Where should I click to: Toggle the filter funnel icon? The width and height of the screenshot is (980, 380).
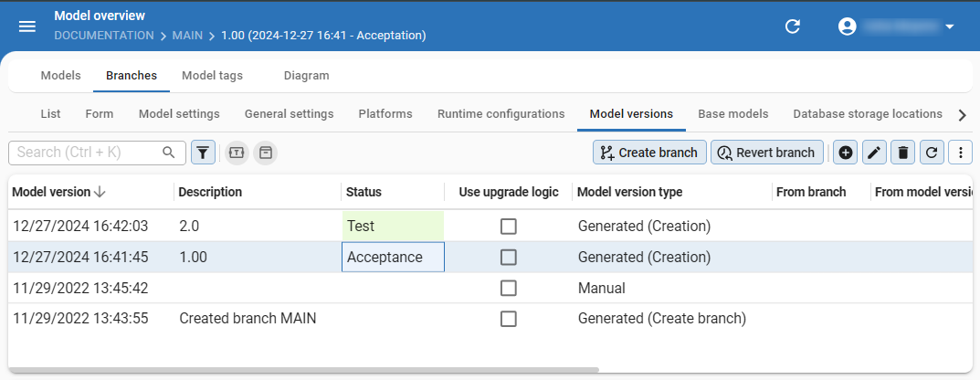[203, 153]
